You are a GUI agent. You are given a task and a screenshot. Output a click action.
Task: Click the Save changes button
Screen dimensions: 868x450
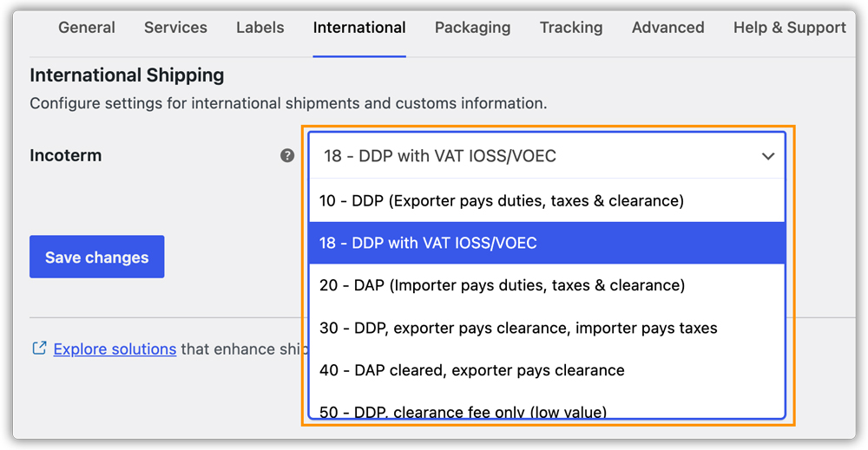point(97,257)
